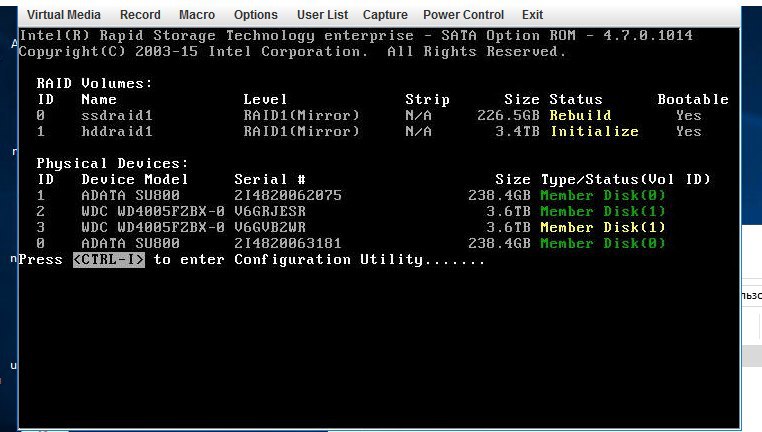Click the Intel Corporation copyright line
This screenshot has width=762, height=432.
point(293,52)
